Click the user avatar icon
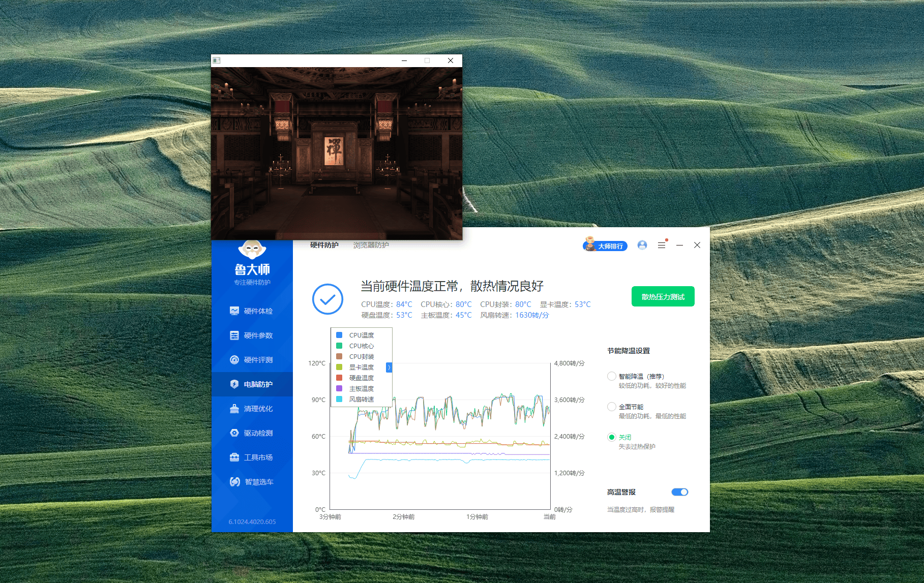The height and width of the screenshot is (583, 924). (x=642, y=245)
